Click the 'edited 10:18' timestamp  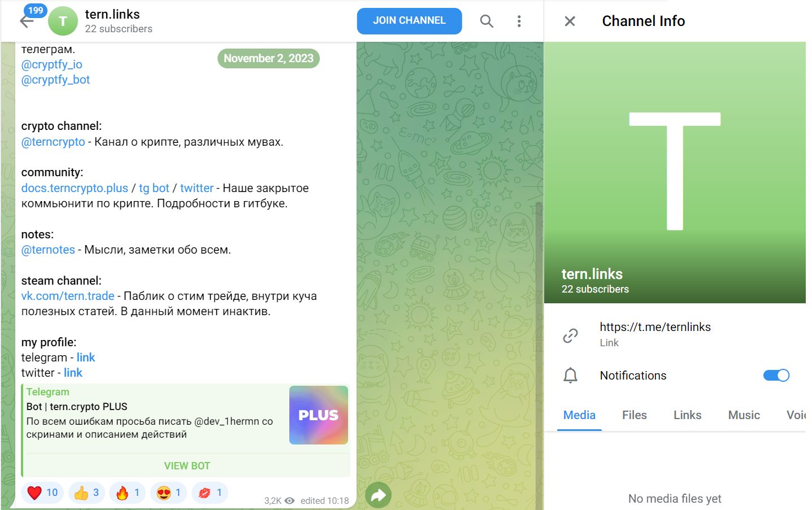(x=325, y=500)
